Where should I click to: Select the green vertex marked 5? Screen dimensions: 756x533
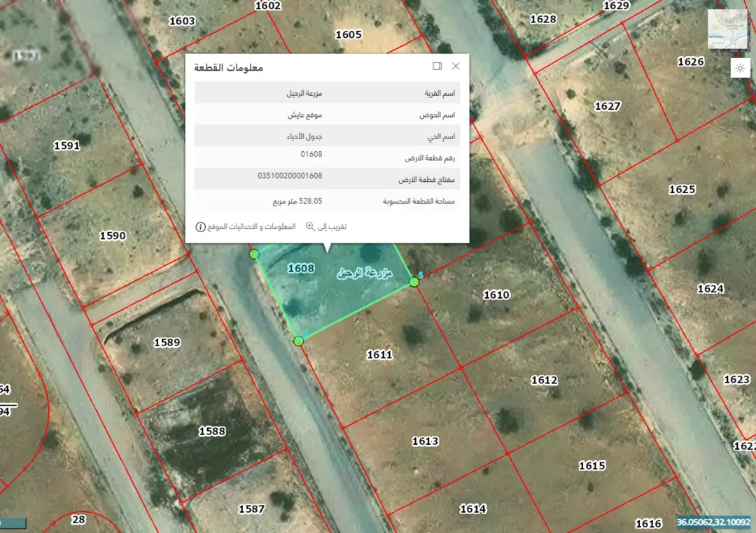tap(414, 282)
